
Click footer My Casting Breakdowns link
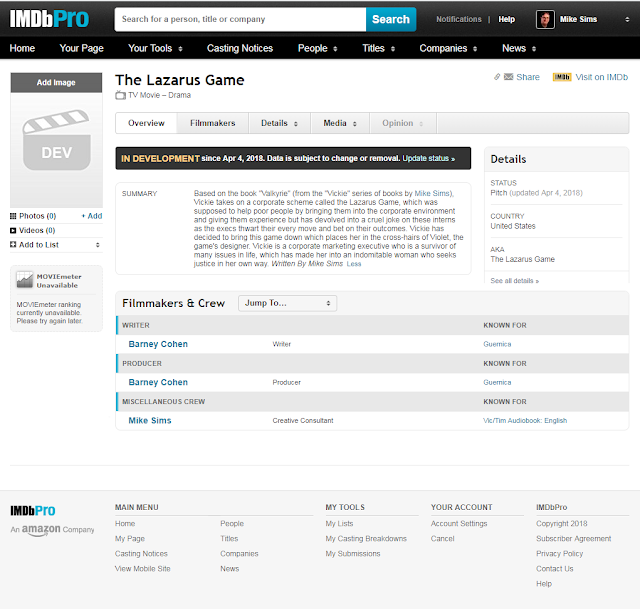(x=366, y=539)
